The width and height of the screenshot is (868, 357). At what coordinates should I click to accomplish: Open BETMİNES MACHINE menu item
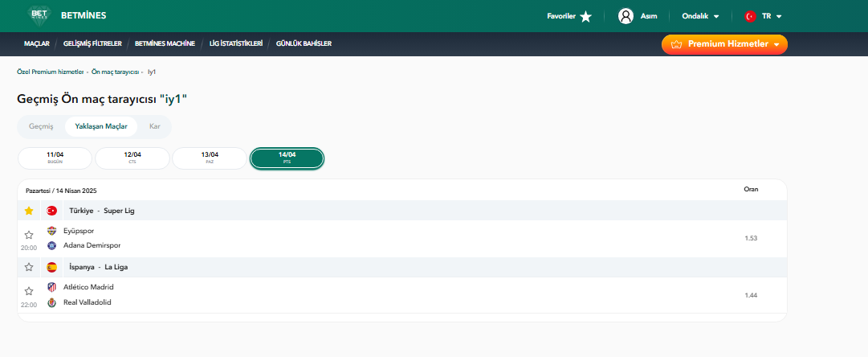(x=165, y=43)
